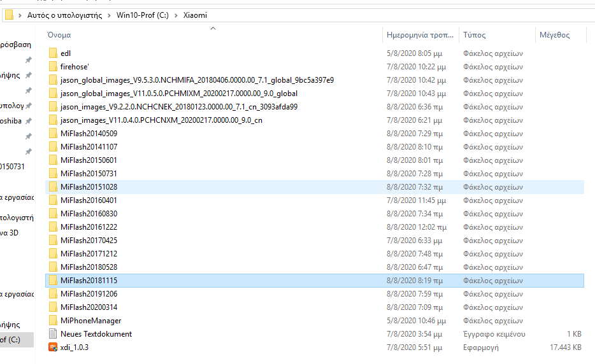Click the date 5/8/2020 8:05 μμ
Image resolution: width=595 pixels, height=364 pixels.
(x=414, y=53)
